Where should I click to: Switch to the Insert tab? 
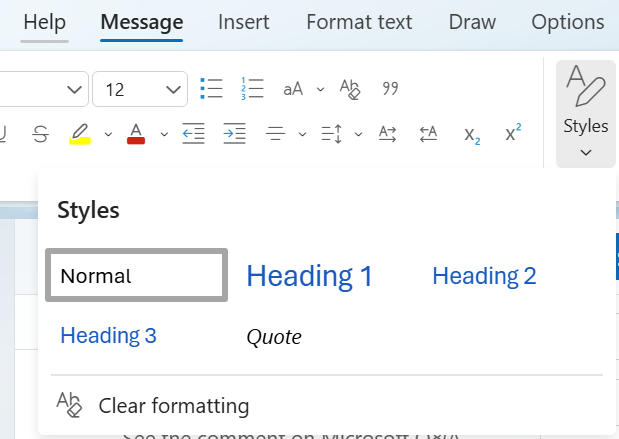tap(244, 22)
